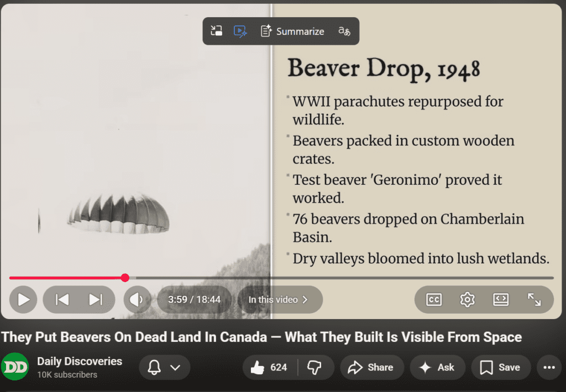Screen dimensions: 566x392
Task: Click the thumbs down dislike icon
Action: pos(315,367)
